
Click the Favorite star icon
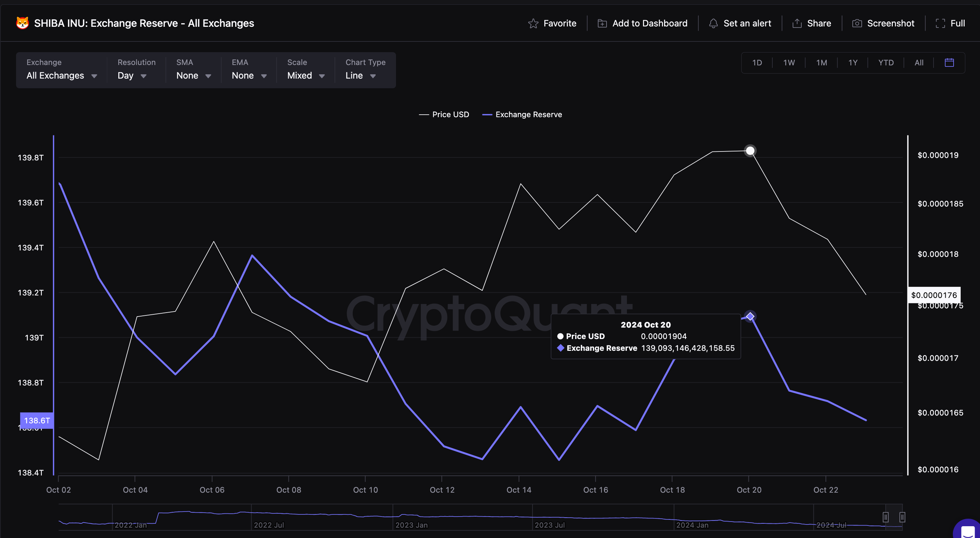pyautogui.click(x=533, y=24)
